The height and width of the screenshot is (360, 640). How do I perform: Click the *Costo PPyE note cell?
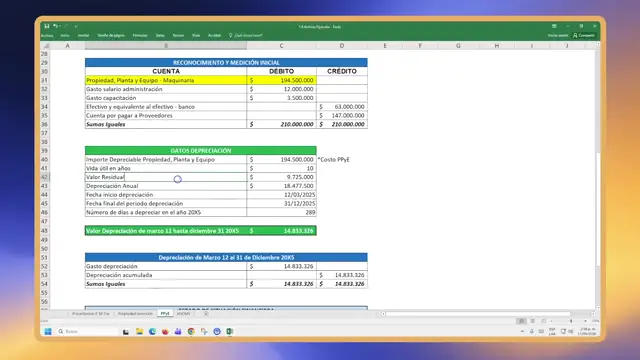tap(334, 160)
